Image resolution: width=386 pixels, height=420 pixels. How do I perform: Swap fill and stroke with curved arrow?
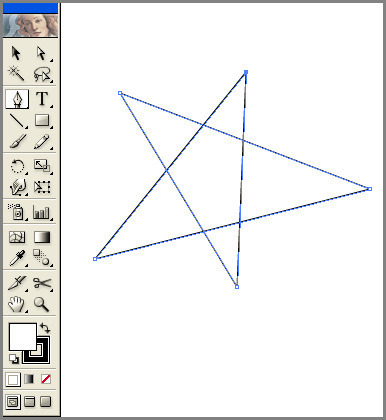click(45, 328)
